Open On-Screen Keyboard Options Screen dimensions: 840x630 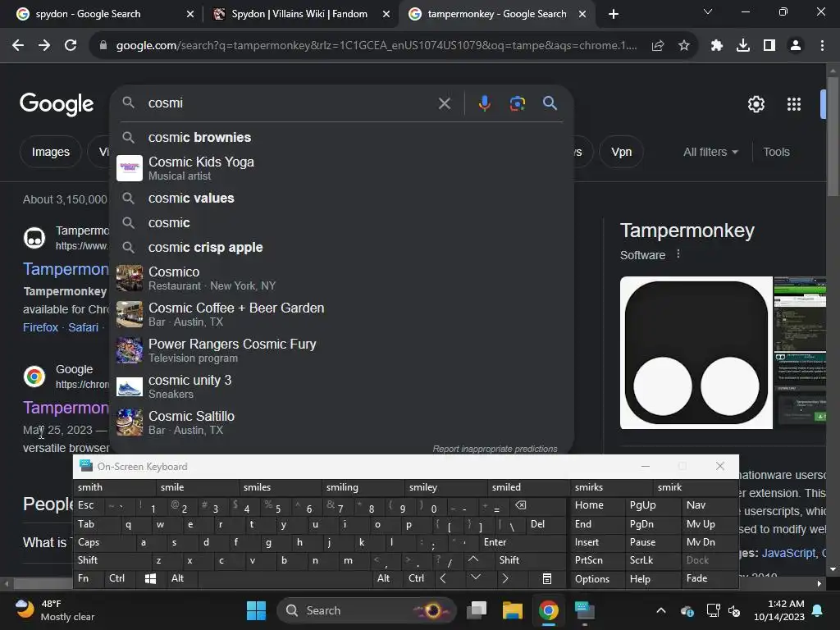pyautogui.click(x=596, y=579)
